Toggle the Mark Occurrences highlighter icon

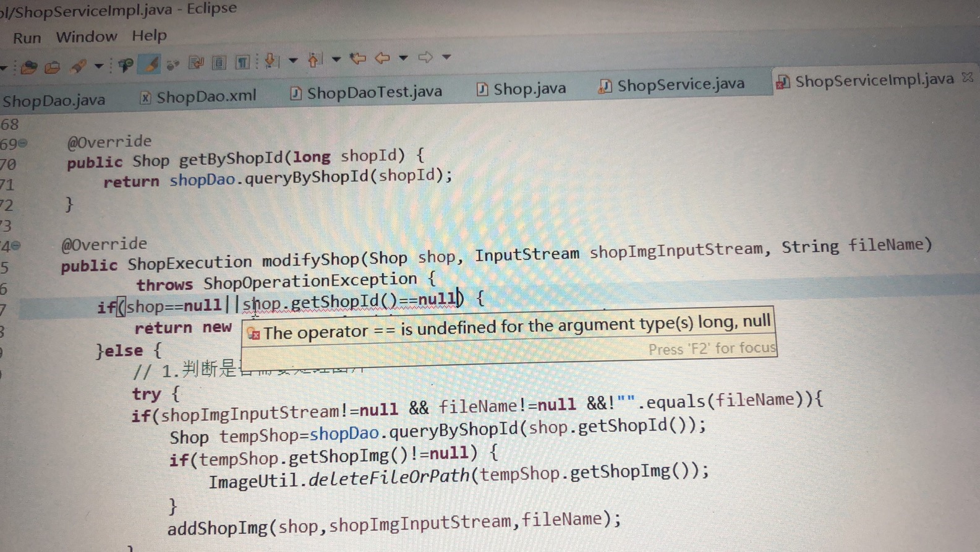(150, 64)
